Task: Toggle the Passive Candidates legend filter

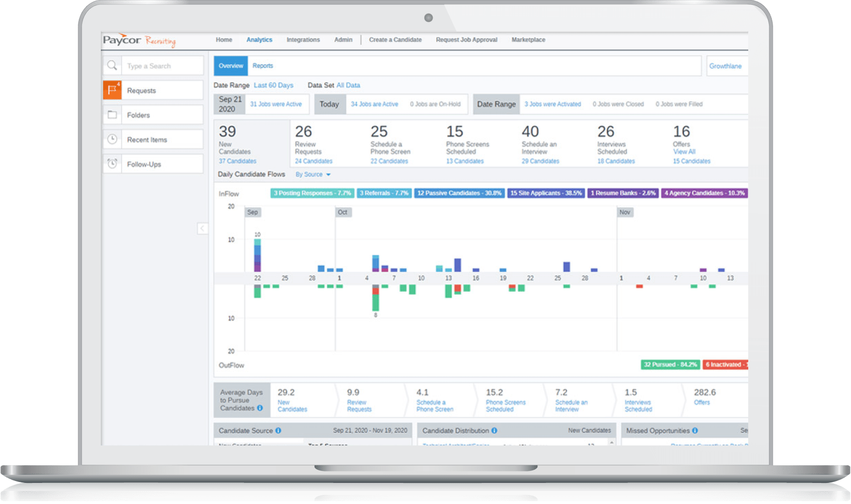Action: tap(459, 193)
